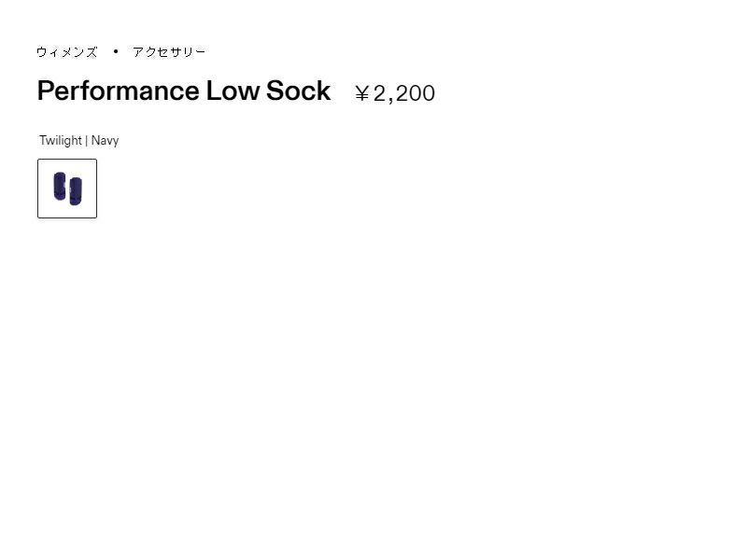Click the word "Performance" in the heading
The width and height of the screenshot is (747, 560).
(118, 91)
